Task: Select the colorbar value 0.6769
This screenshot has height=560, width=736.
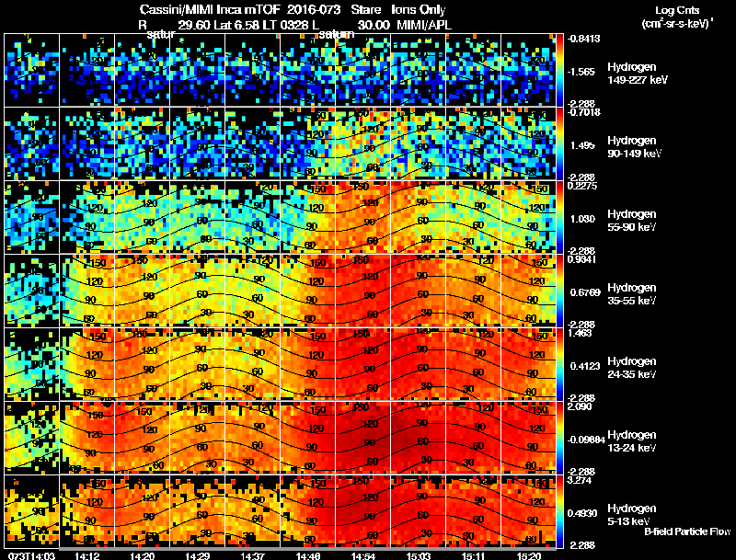Action: (x=585, y=292)
